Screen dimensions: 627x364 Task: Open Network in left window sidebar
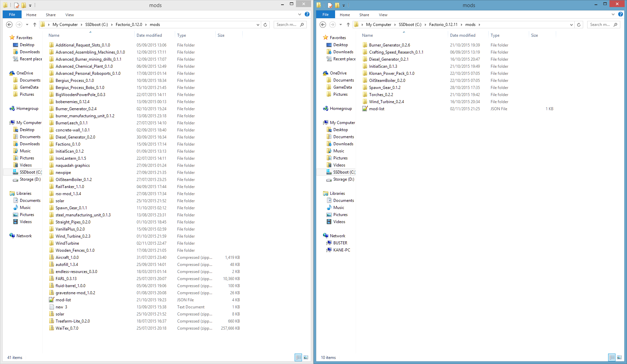[x=21, y=236]
